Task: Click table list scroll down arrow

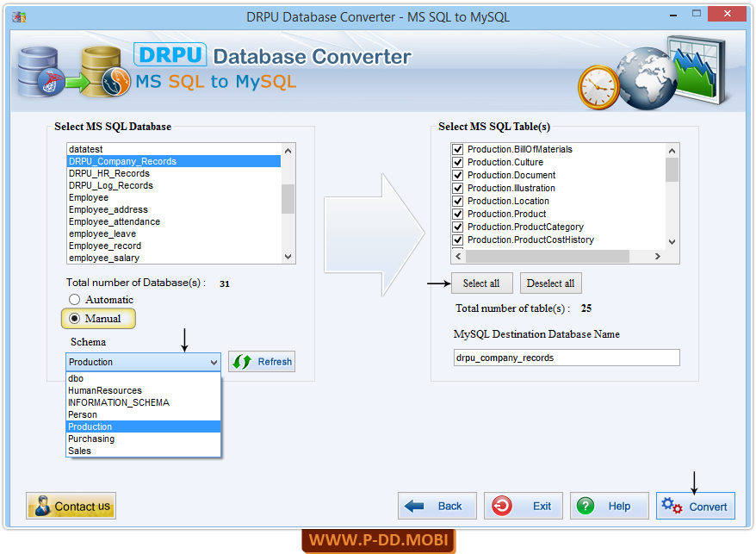Action: tap(672, 242)
